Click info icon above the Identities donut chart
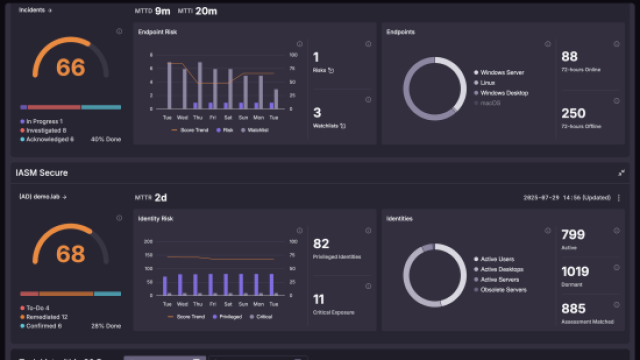 548,231
